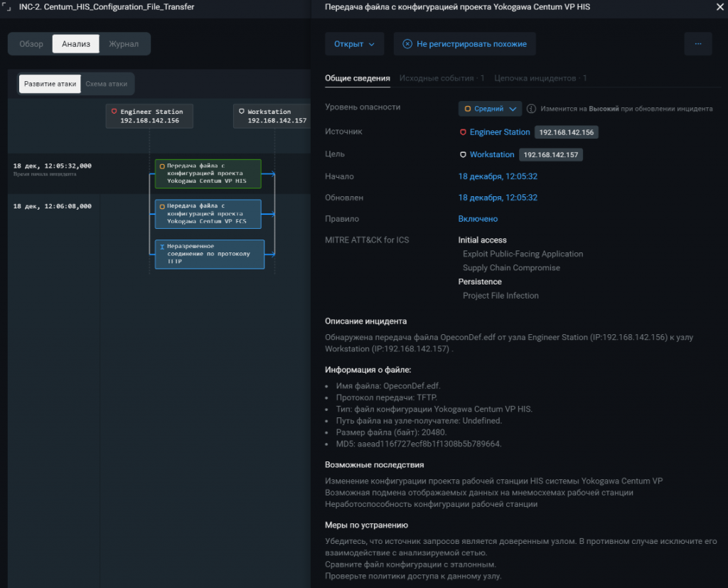Select the Engineer Station node in the graph header
This screenshot has width=728, height=588.
point(149,116)
